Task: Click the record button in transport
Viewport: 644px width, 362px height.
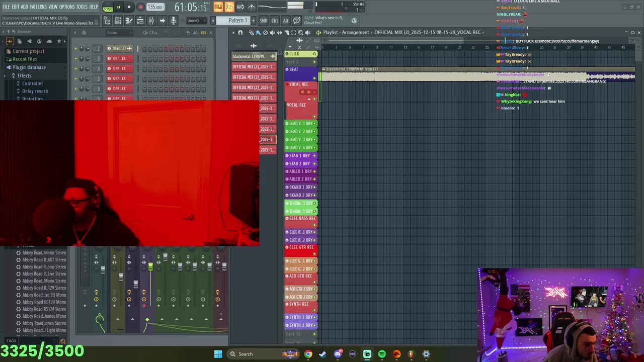Action: (x=141, y=7)
